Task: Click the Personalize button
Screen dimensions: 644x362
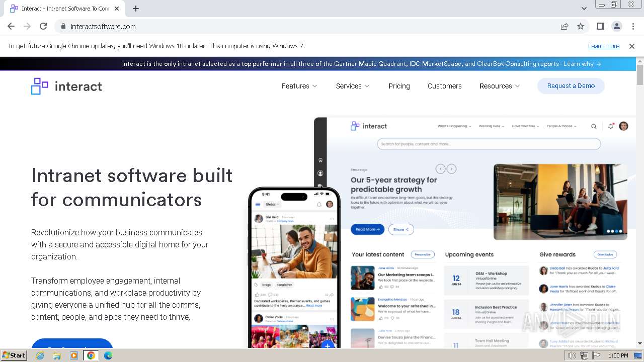Action: click(423, 254)
